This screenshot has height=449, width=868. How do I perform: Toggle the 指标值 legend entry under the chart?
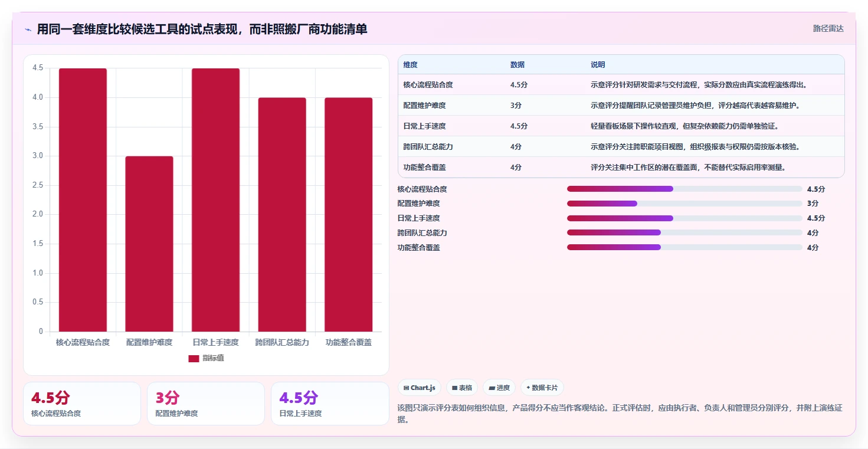point(206,358)
